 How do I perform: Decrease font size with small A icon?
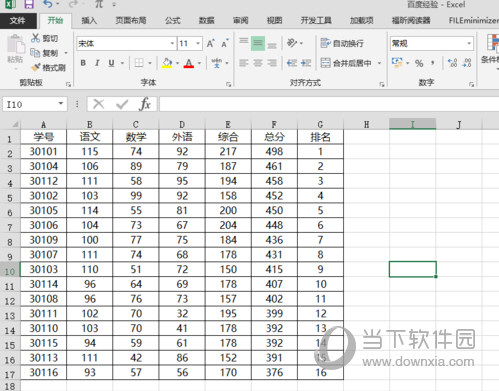tap(225, 43)
